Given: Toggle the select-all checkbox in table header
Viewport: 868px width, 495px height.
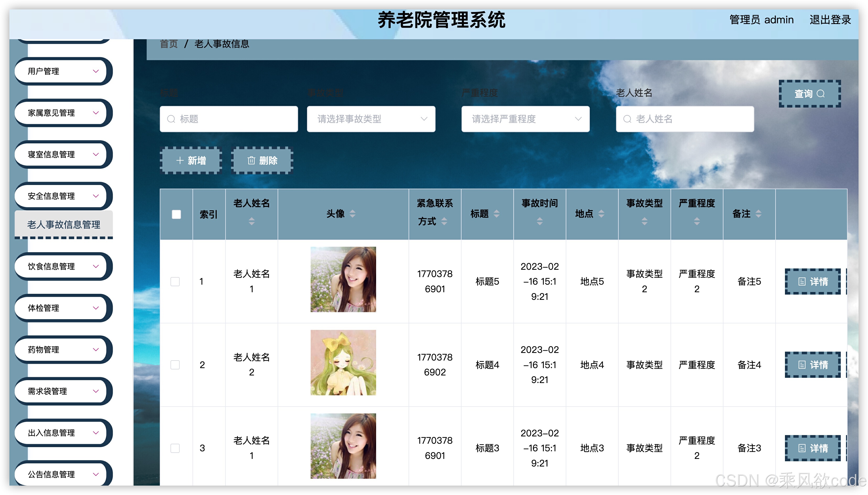Looking at the screenshot, I should point(176,215).
